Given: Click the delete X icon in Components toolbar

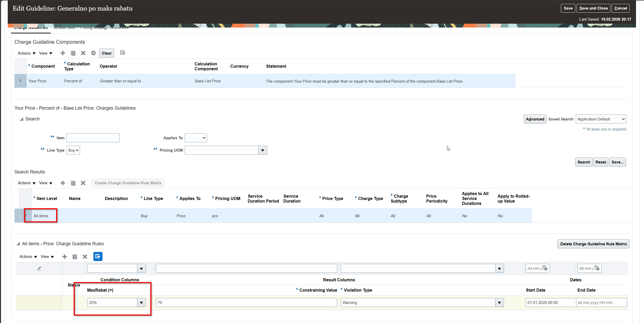Looking at the screenshot, I should coord(83,53).
